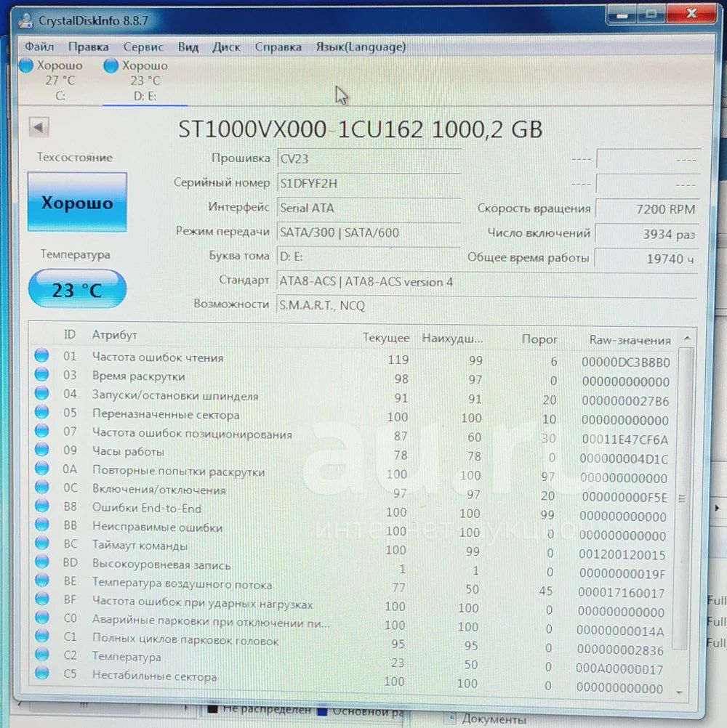Click the previous disk arrow button
The height and width of the screenshot is (728, 727).
click(39, 126)
